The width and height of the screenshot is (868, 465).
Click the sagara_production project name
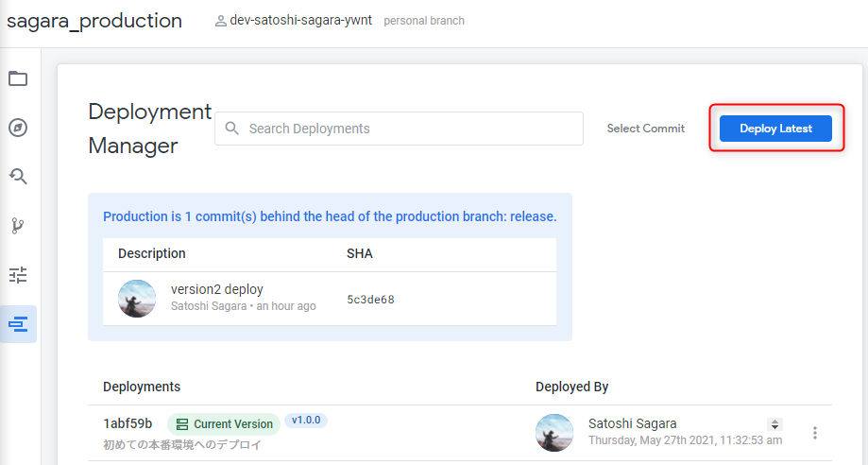[94, 21]
